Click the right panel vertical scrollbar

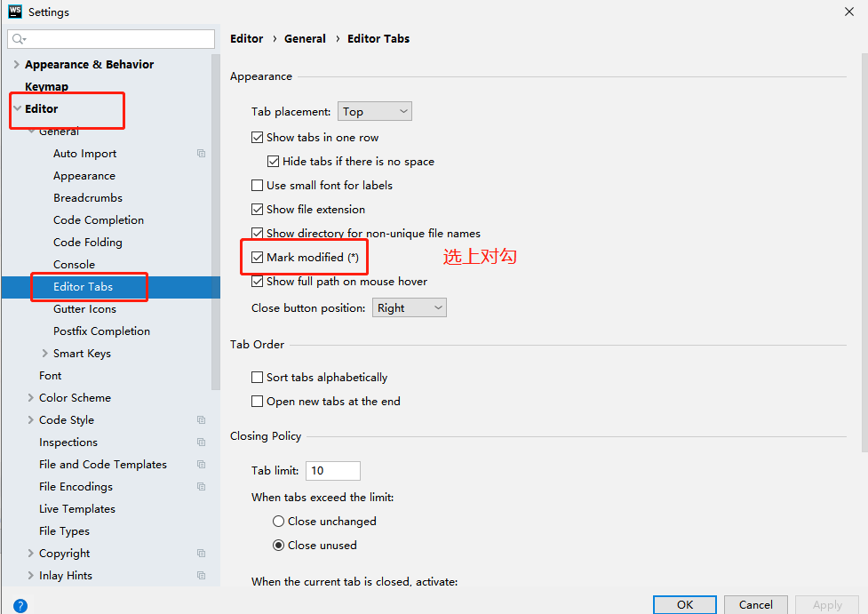click(864, 252)
